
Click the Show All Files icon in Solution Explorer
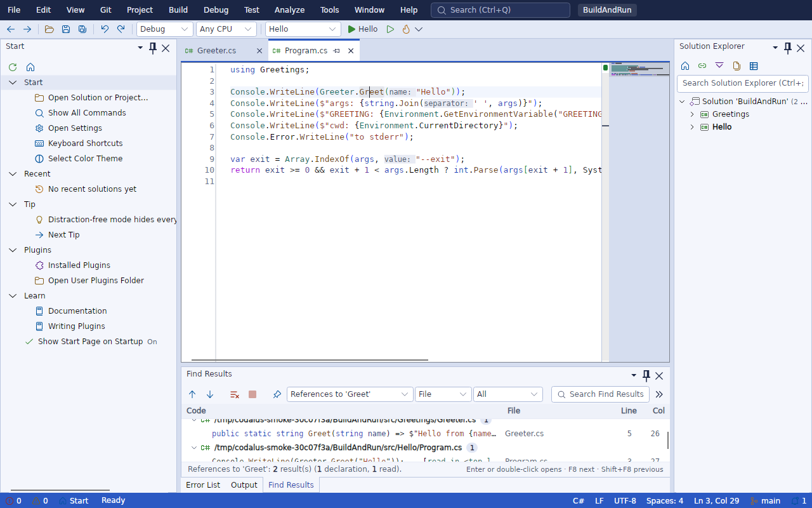point(737,65)
